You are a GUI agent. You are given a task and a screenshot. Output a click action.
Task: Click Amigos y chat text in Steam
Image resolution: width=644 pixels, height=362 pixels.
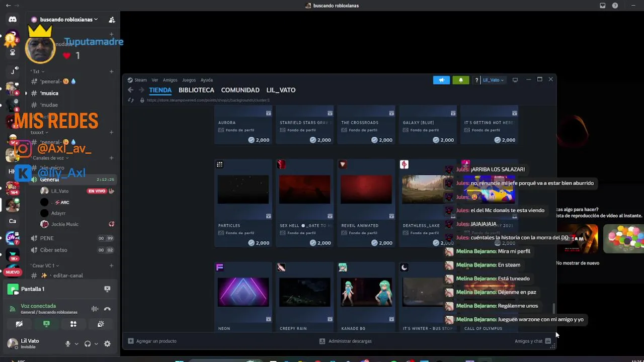[x=528, y=341]
